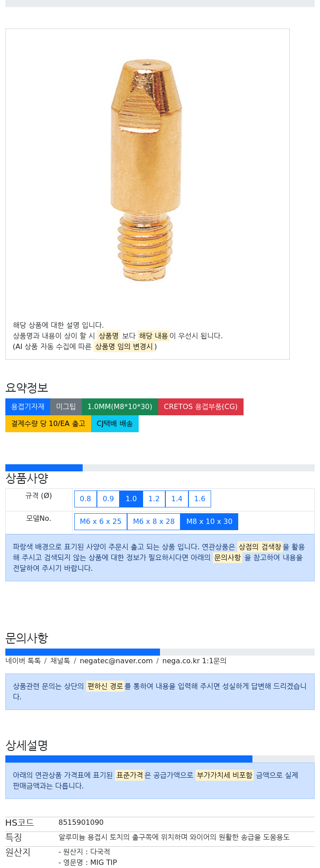This screenshot has height=868, width=320.
Task: Click the 상세설명 progress bar
Action: click(x=129, y=759)
